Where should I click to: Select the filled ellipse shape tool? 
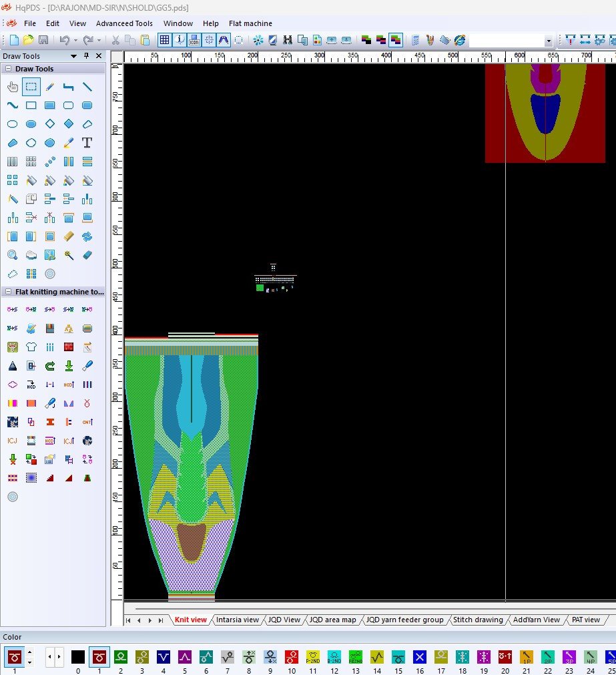31,124
